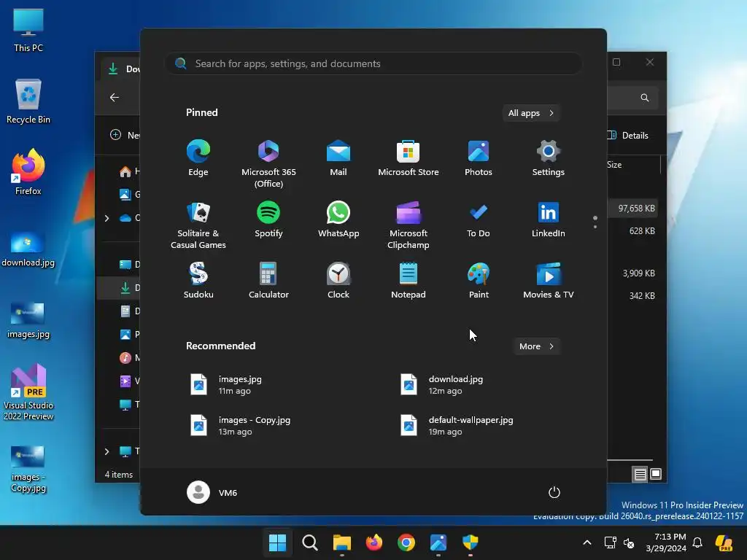Show More recommended items
This screenshot has width=747, height=560.
point(536,346)
